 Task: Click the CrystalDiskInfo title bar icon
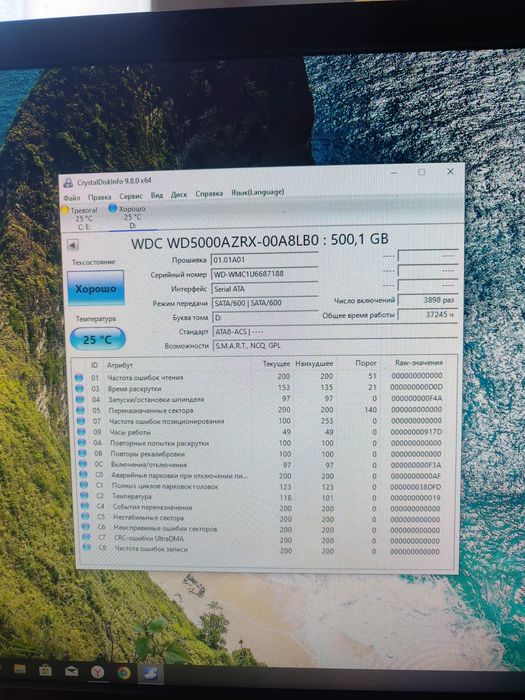[68, 183]
